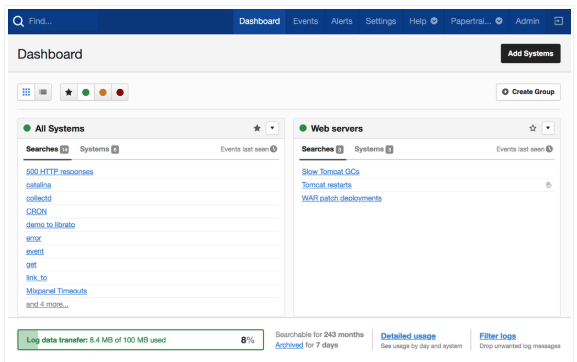Open the catalina saved search
This screenshot has height=362, width=577.
tap(39, 185)
